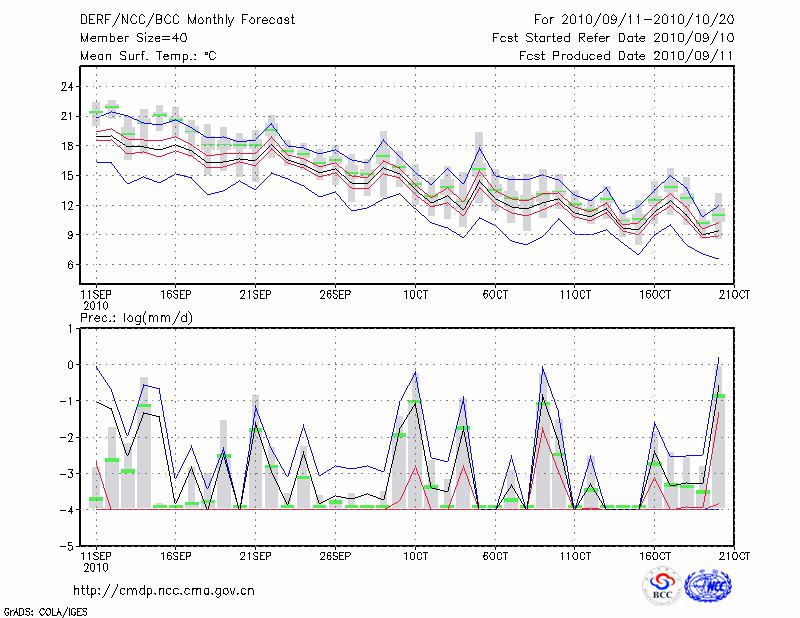Click the 24 tick on temperature y-axis
Image resolution: width=800 pixels, height=618 pixels.
(x=67, y=87)
